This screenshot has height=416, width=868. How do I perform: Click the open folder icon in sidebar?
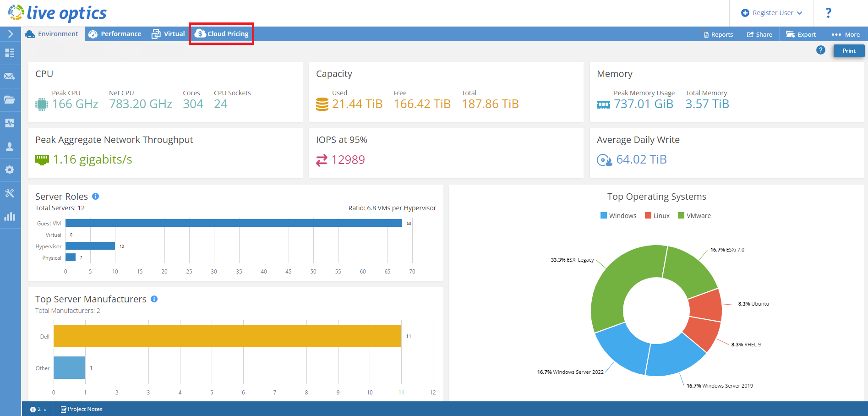click(x=10, y=99)
